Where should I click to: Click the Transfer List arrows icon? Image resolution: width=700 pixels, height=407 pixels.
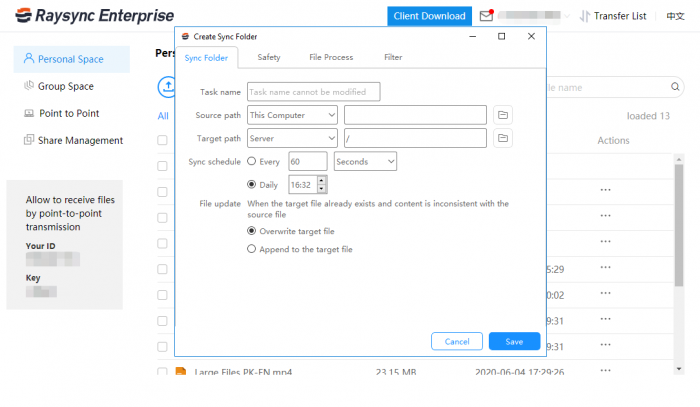(585, 16)
